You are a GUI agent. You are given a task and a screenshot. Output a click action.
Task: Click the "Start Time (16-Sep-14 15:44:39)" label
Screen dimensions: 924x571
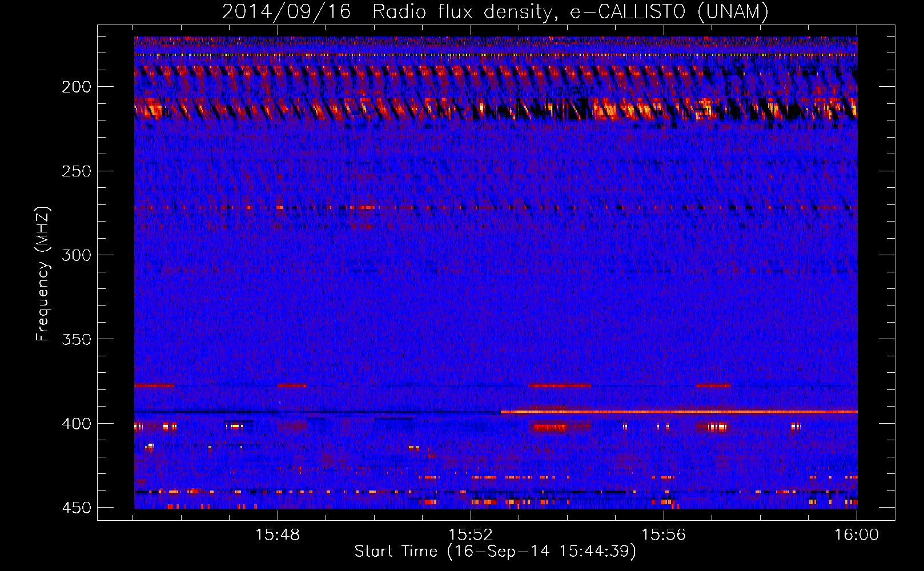point(495,552)
